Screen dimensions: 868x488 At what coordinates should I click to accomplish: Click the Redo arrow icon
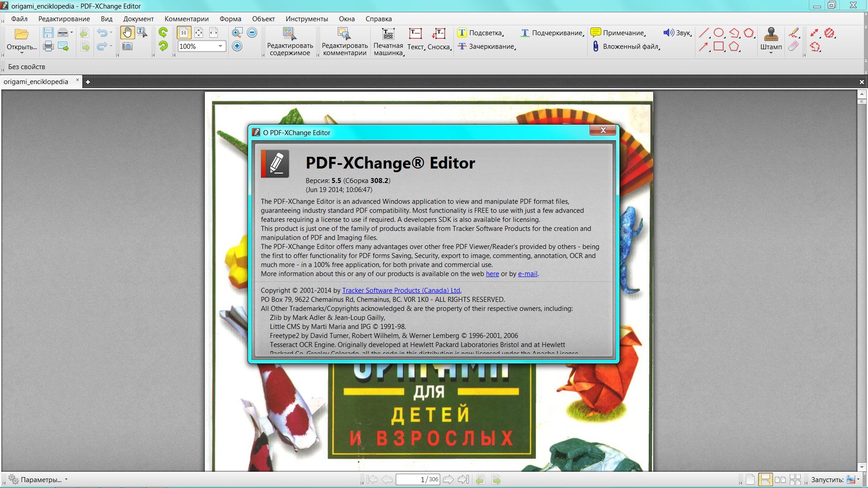coord(102,46)
